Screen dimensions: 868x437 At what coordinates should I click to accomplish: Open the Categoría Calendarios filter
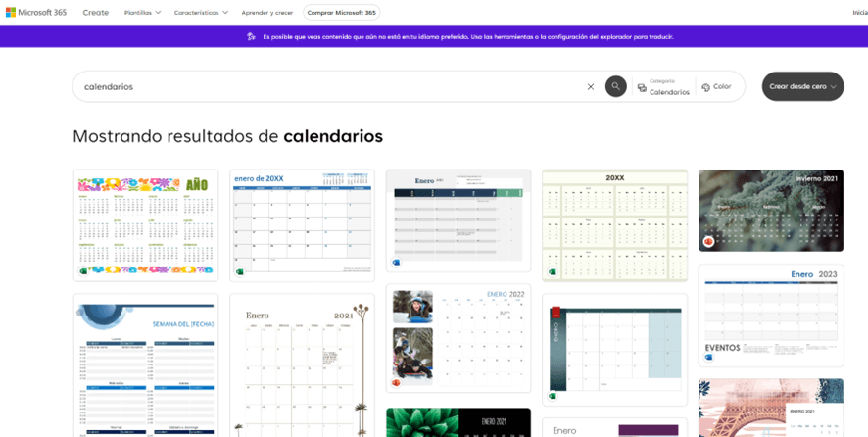pyautogui.click(x=663, y=87)
